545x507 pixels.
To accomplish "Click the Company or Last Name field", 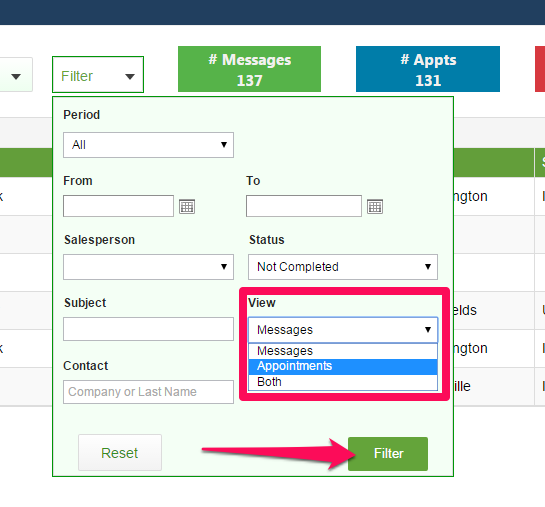I will 148,392.
